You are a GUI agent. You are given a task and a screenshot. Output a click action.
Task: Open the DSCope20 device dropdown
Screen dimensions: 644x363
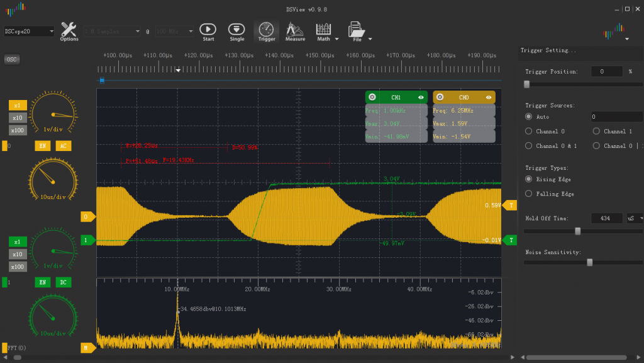coord(29,31)
